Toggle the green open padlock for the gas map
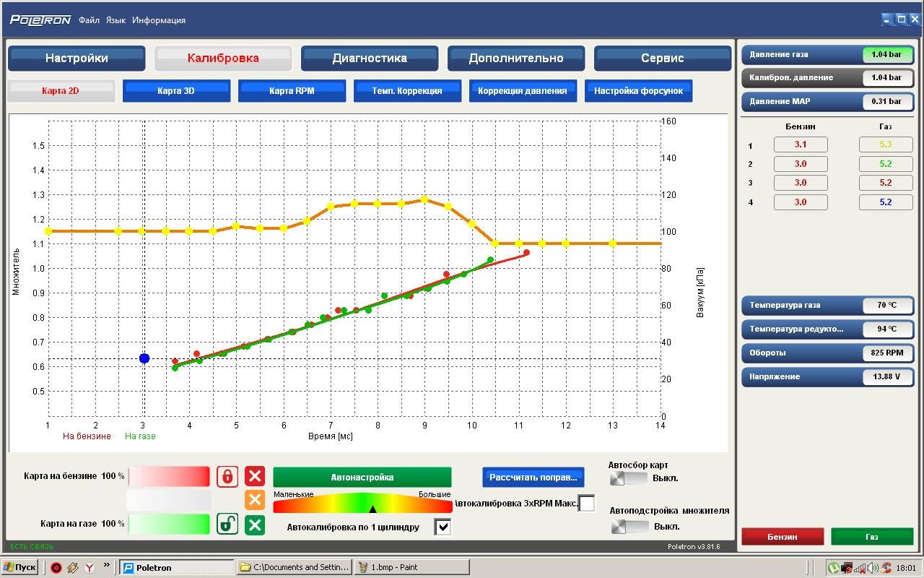Screen dimensions: 924x578 (227, 524)
